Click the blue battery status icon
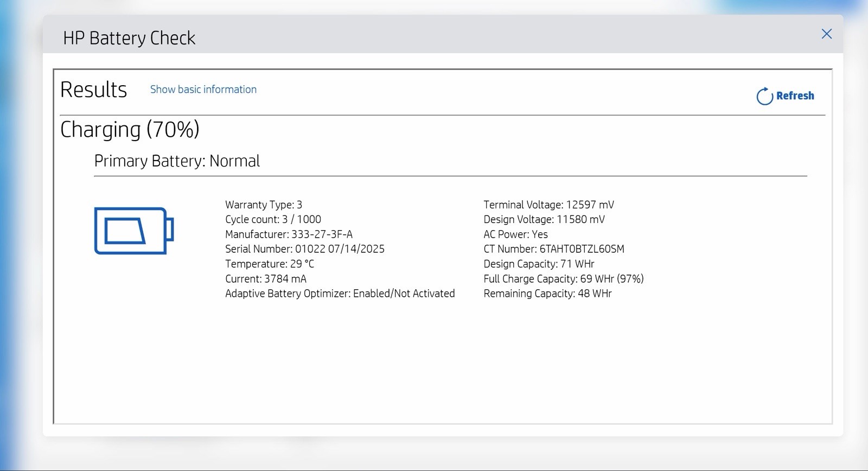 click(x=134, y=231)
